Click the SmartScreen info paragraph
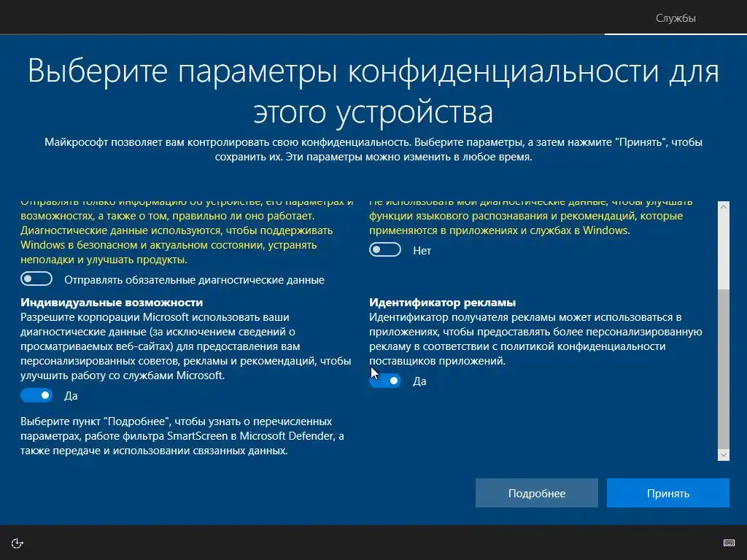This screenshot has width=747, height=560. click(182, 436)
